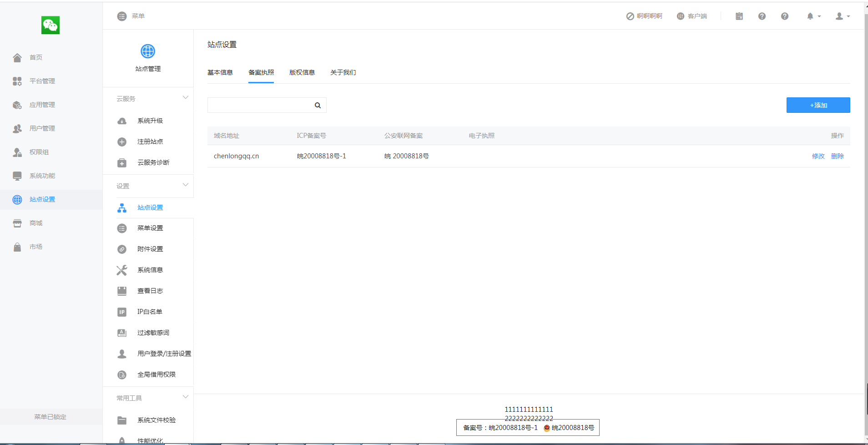Click 删除 for chenlongqq.cn
This screenshot has height=445, width=868.
837,156
